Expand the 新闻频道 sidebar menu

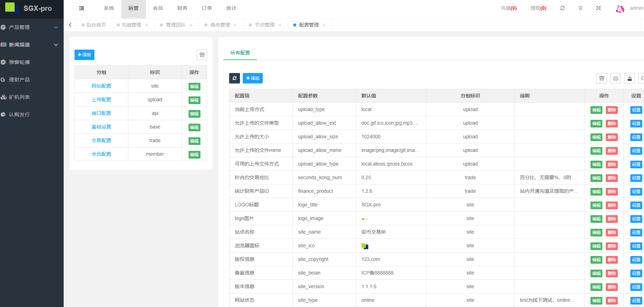[30, 45]
